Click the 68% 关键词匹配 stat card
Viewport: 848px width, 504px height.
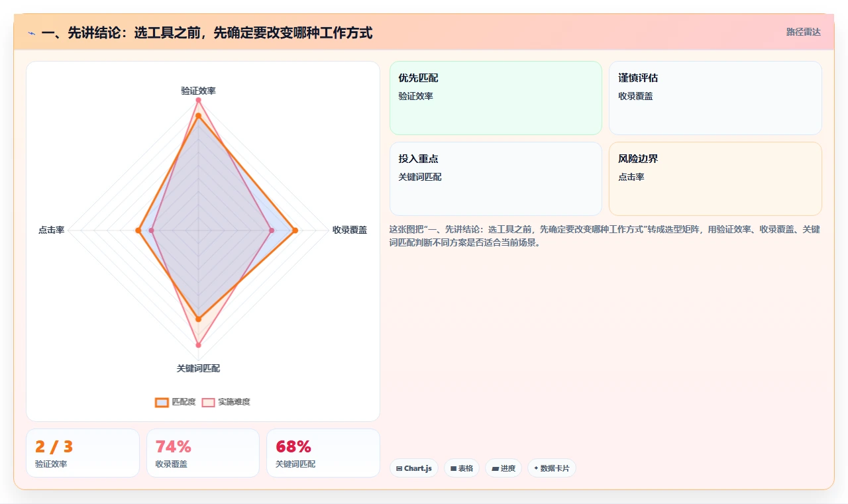pyautogui.click(x=323, y=453)
